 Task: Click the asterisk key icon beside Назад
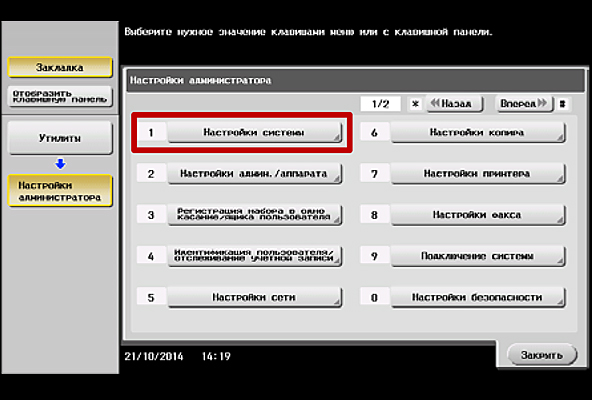pyautogui.click(x=415, y=104)
